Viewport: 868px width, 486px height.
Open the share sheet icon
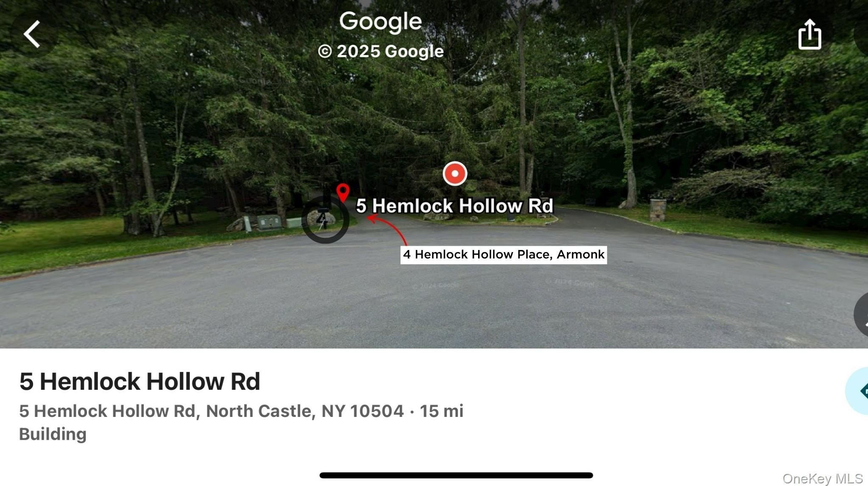tap(810, 34)
